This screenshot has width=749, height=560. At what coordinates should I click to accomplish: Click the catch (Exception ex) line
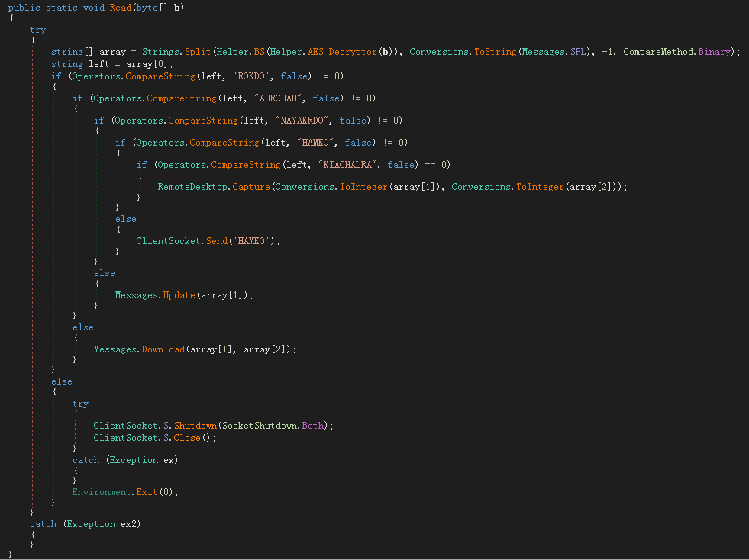[125, 460]
